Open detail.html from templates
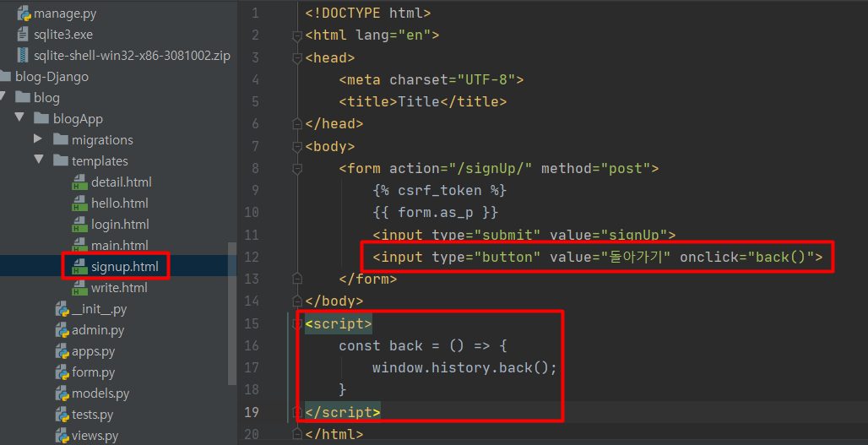868x445 pixels. point(122,182)
